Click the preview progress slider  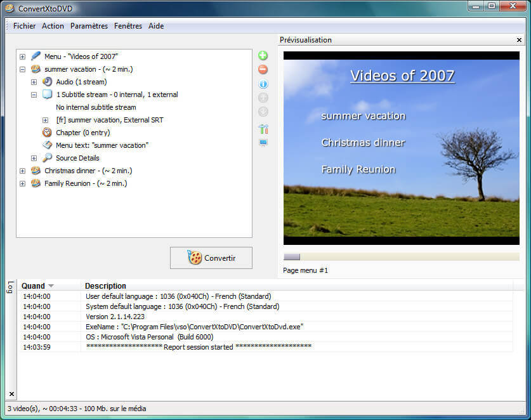point(401,257)
